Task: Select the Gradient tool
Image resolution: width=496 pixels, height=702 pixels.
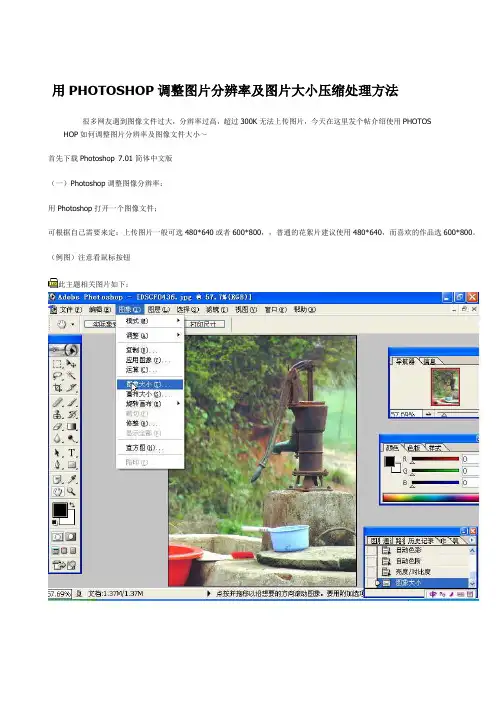Action: [72, 427]
